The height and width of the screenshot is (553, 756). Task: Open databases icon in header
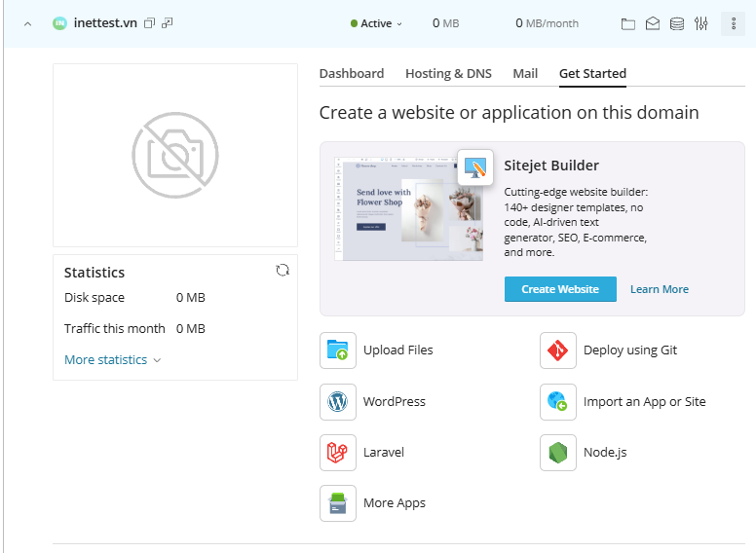(677, 23)
